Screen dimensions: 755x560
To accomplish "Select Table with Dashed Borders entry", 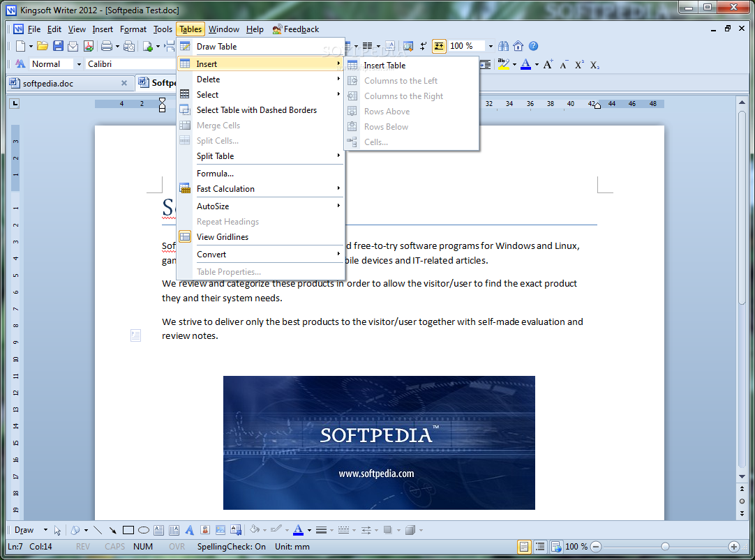I will (x=260, y=110).
